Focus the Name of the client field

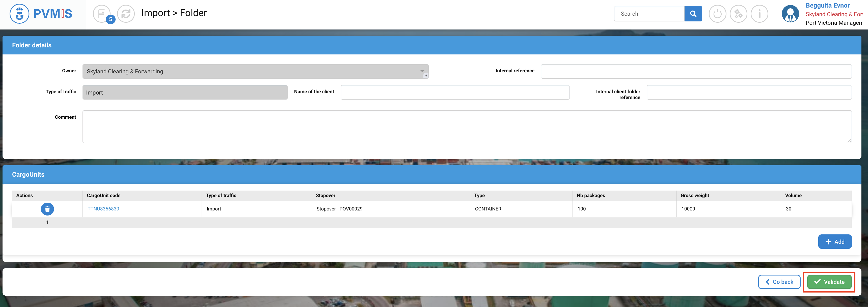pos(454,93)
